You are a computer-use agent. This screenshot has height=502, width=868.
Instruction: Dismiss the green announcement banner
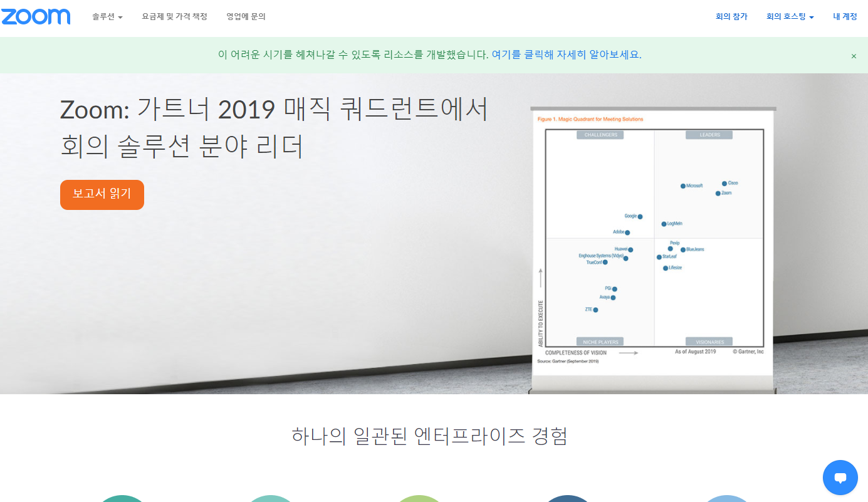click(854, 56)
